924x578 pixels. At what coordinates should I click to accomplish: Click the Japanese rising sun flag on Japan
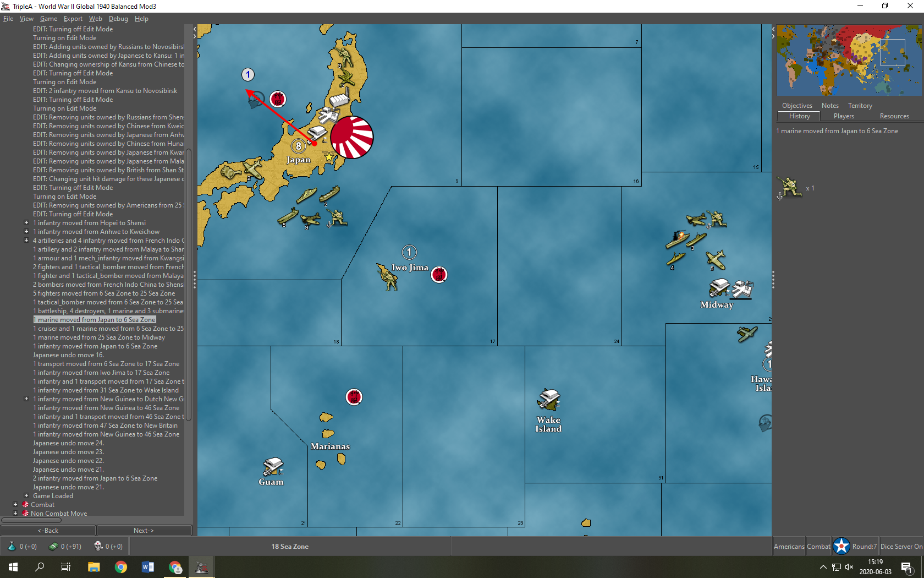pos(351,137)
